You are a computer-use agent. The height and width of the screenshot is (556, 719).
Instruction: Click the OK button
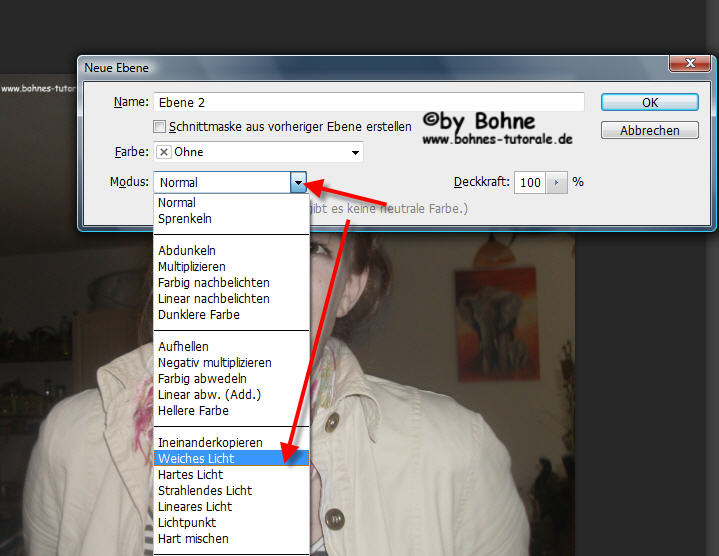648,102
